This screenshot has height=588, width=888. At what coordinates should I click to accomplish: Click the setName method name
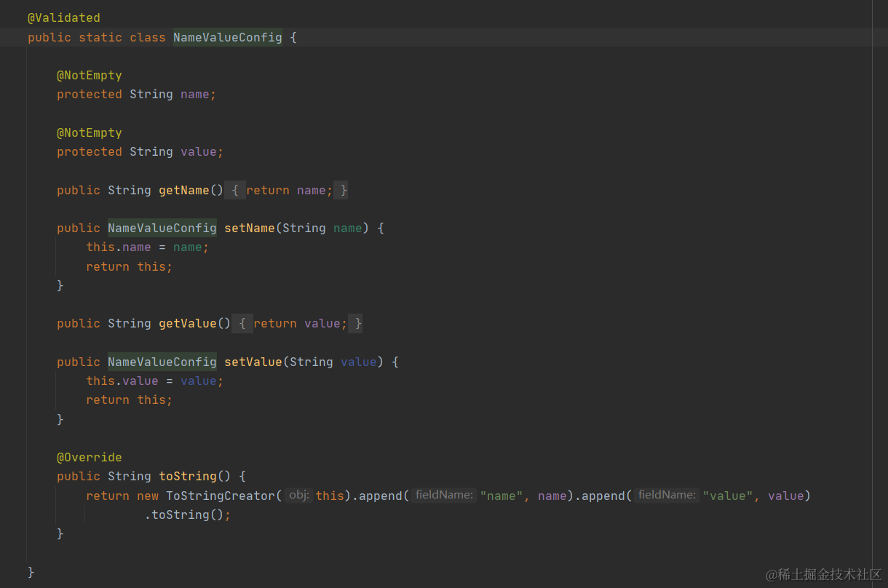(x=250, y=228)
